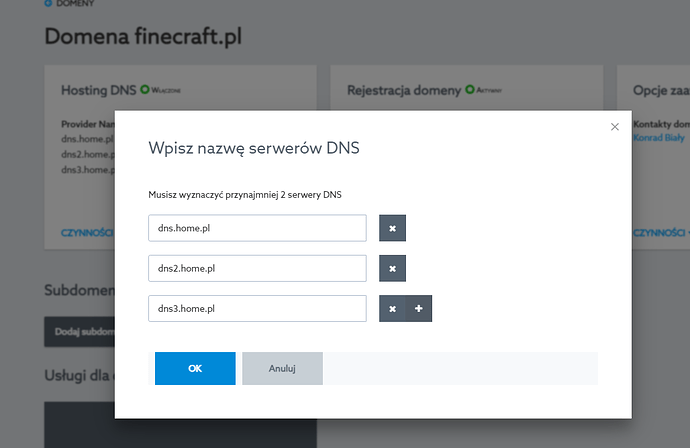Click the green Hosting DNS status icon

click(144, 90)
